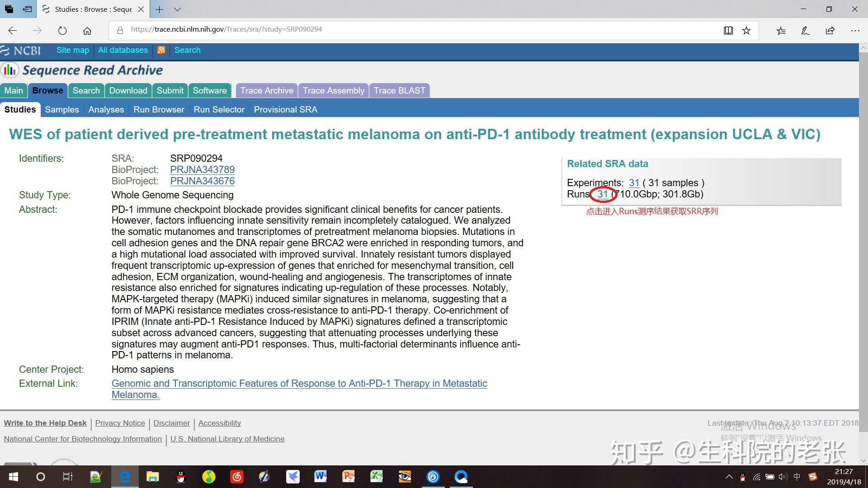Open Edge Web Notes pen tool
The width and height of the screenshot is (868, 488).
805,30
